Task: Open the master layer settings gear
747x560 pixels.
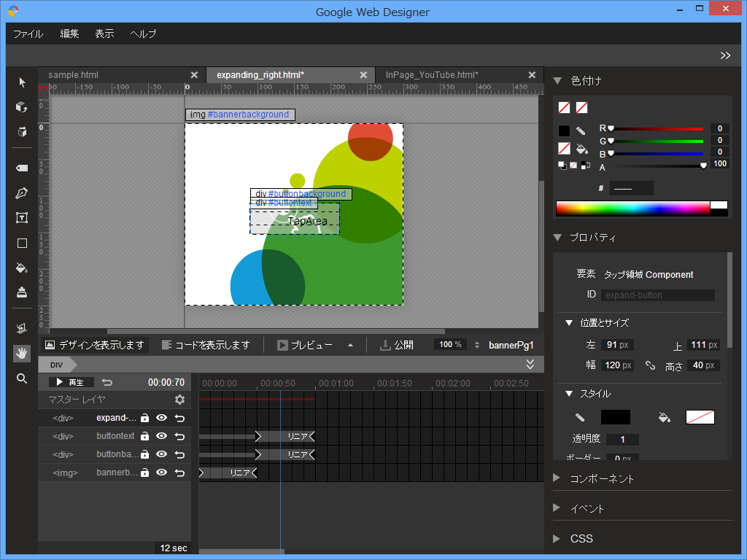Action: 179,400
